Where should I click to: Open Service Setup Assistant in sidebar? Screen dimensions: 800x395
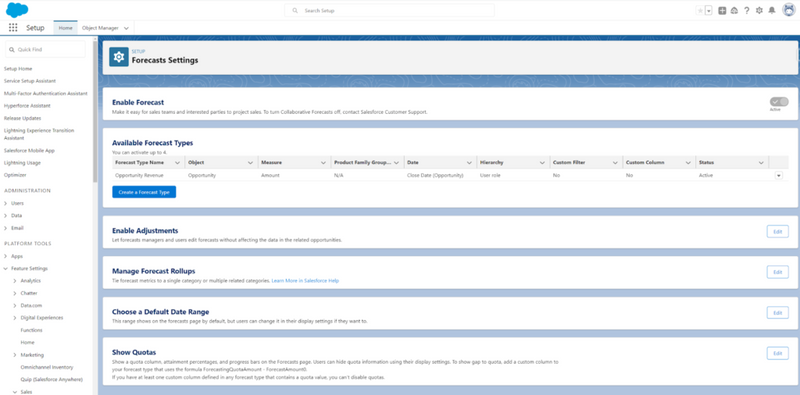click(30, 81)
